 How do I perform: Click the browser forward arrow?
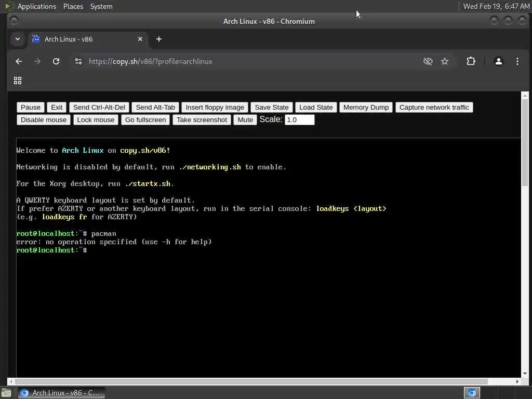(x=37, y=61)
